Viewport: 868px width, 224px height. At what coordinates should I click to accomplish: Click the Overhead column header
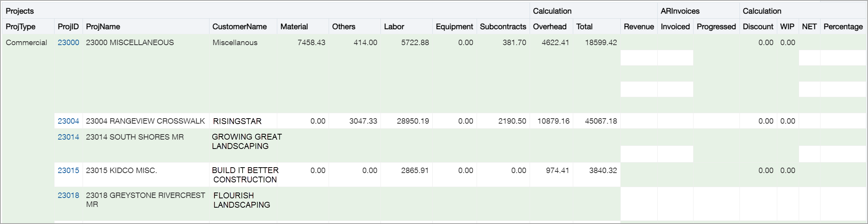point(549,26)
